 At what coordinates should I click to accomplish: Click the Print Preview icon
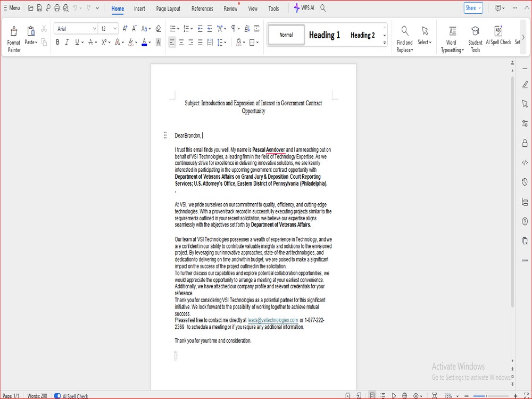[x=66, y=8]
